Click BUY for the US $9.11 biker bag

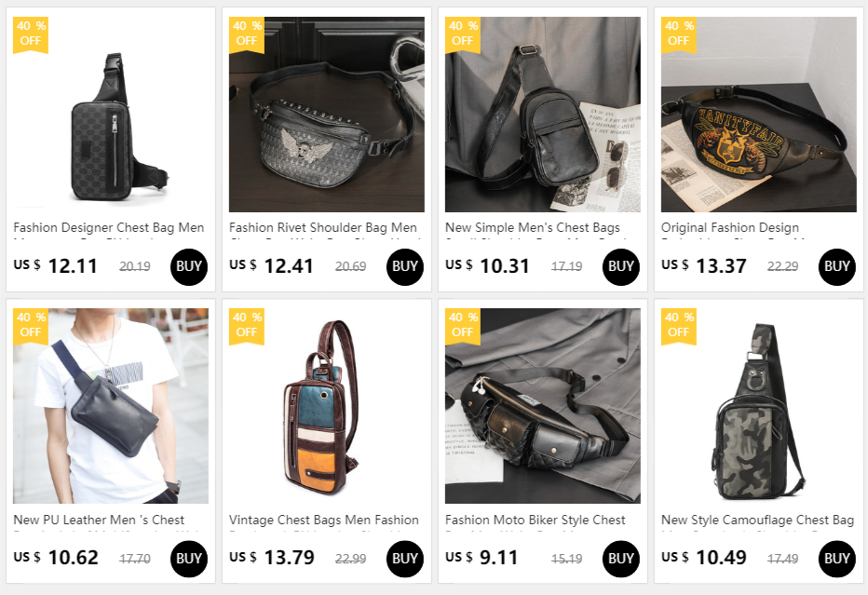620,559
